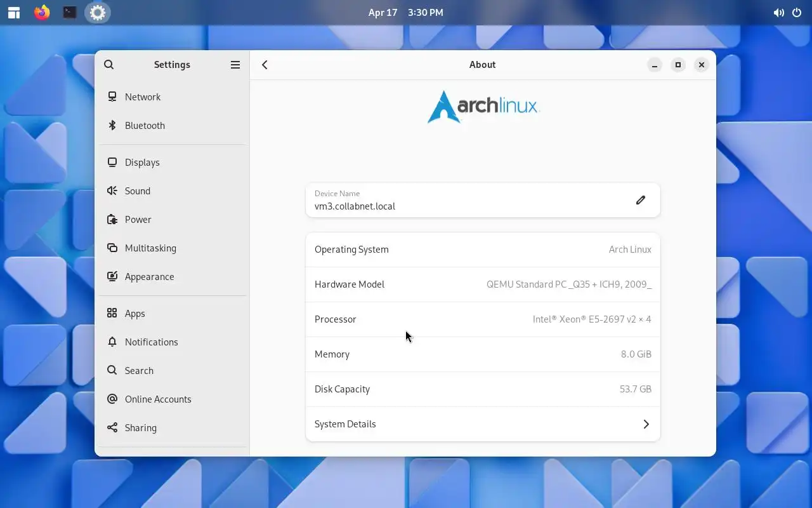Open the Notifications panel
The height and width of the screenshot is (508, 812).
(x=173, y=342)
